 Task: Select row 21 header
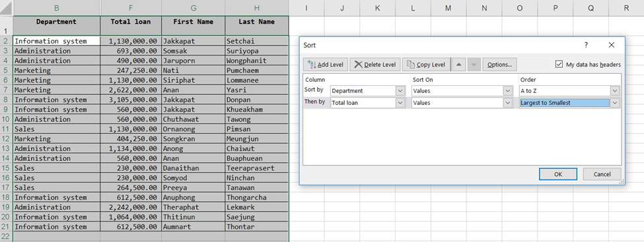(x=6, y=227)
